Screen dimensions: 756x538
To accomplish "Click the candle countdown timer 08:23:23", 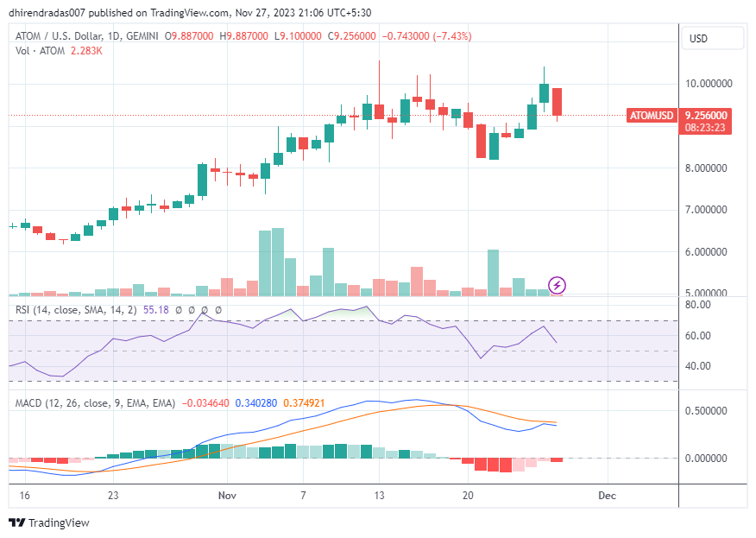I will 704,127.
